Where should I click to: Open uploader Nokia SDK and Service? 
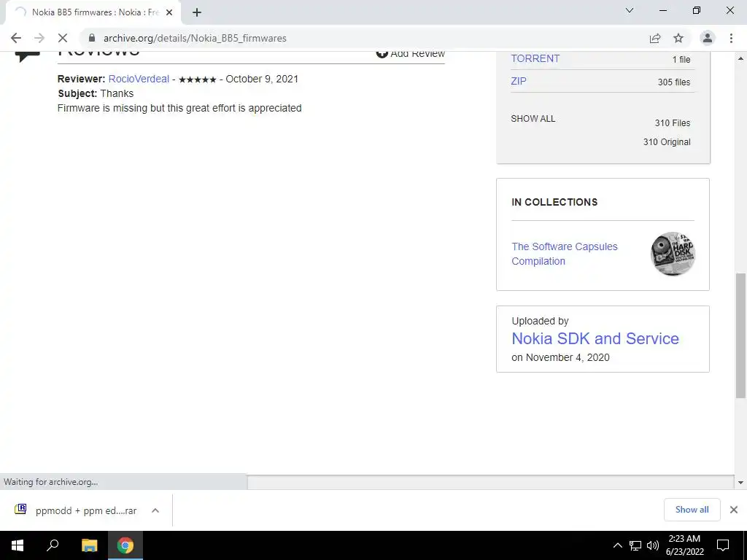click(595, 338)
